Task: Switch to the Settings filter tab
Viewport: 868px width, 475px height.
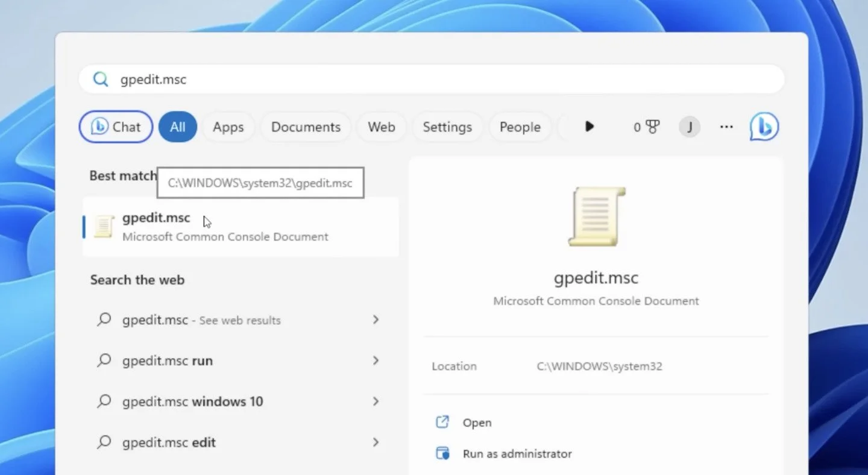Action: (447, 127)
